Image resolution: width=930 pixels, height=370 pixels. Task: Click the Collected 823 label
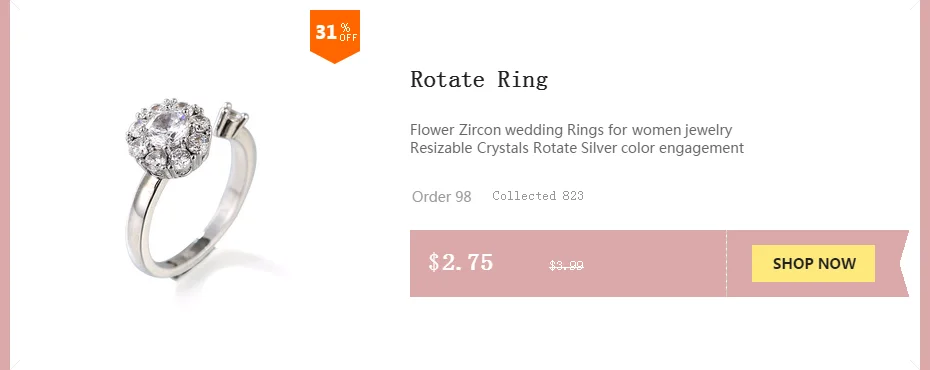point(538,196)
